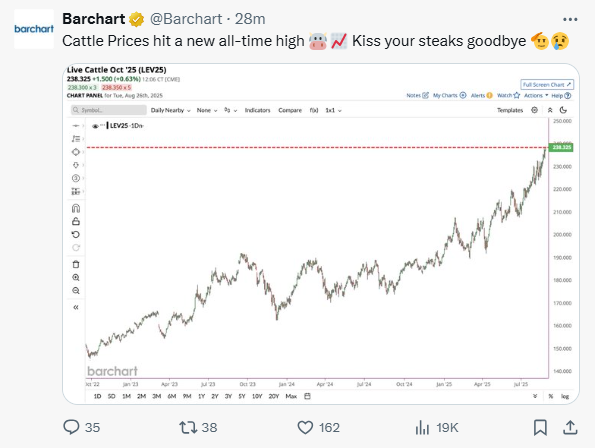Image resolution: width=595 pixels, height=448 pixels.
Task: Click the Full Screen Chart button
Action: 547,85
